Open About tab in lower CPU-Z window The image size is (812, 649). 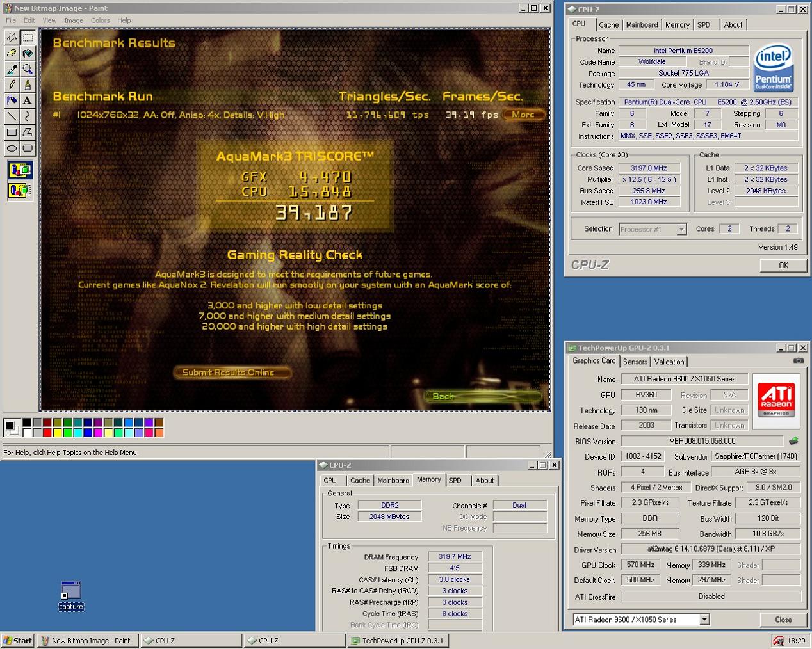point(485,481)
